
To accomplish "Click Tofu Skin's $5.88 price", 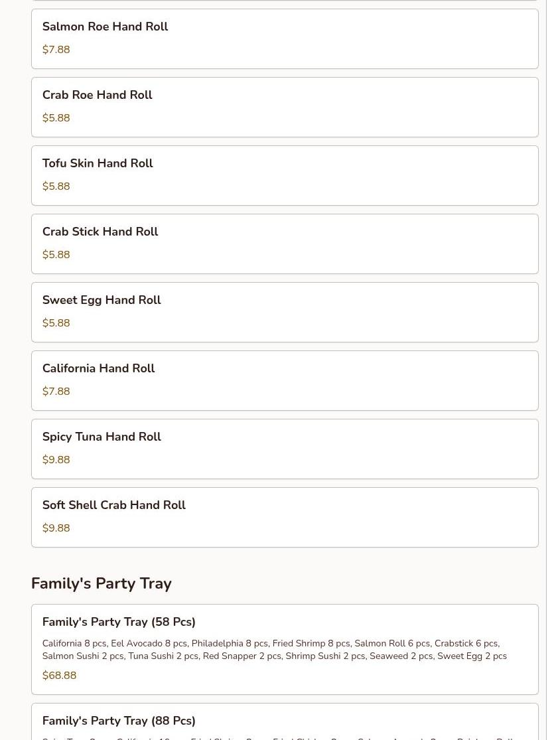I will (x=56, y=186).
